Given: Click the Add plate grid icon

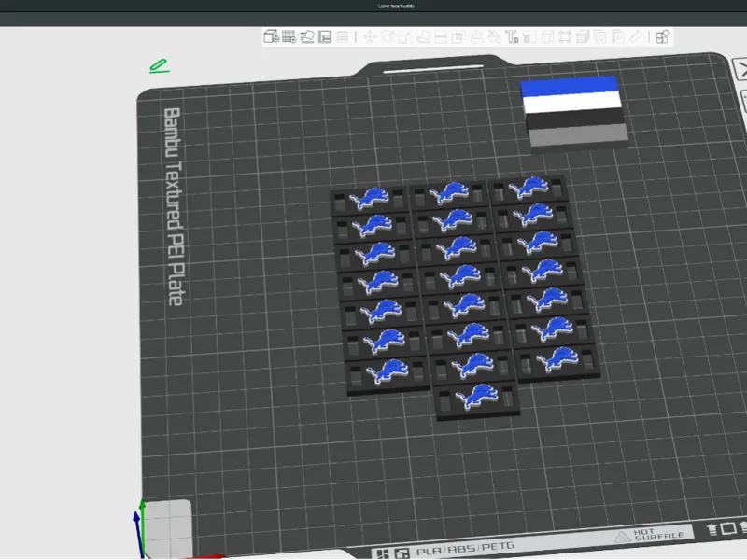Looking at the screenshot, I should pos(289,36).
